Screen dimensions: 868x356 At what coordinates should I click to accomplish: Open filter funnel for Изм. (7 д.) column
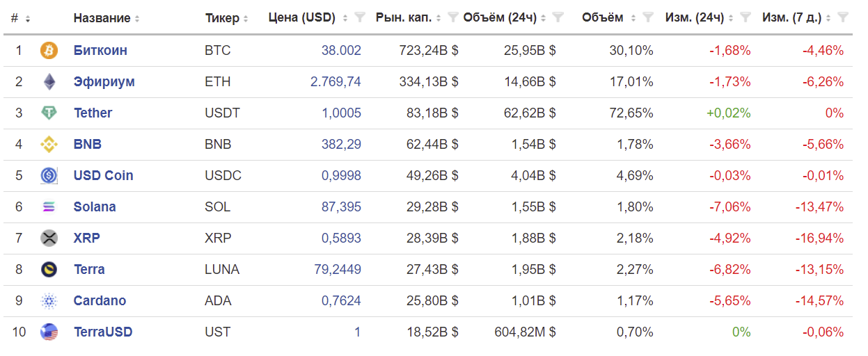pos(843,17)
